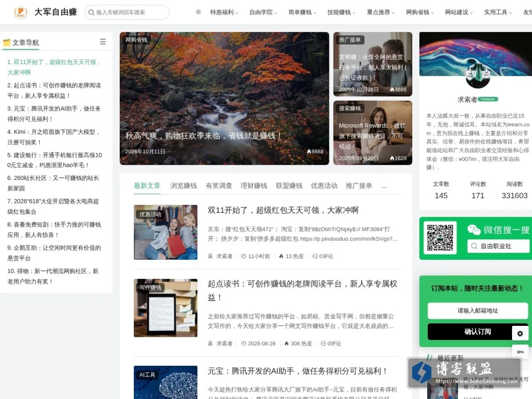
Task: Click the WeChat QR code image
Action: (x=440, y=238)
